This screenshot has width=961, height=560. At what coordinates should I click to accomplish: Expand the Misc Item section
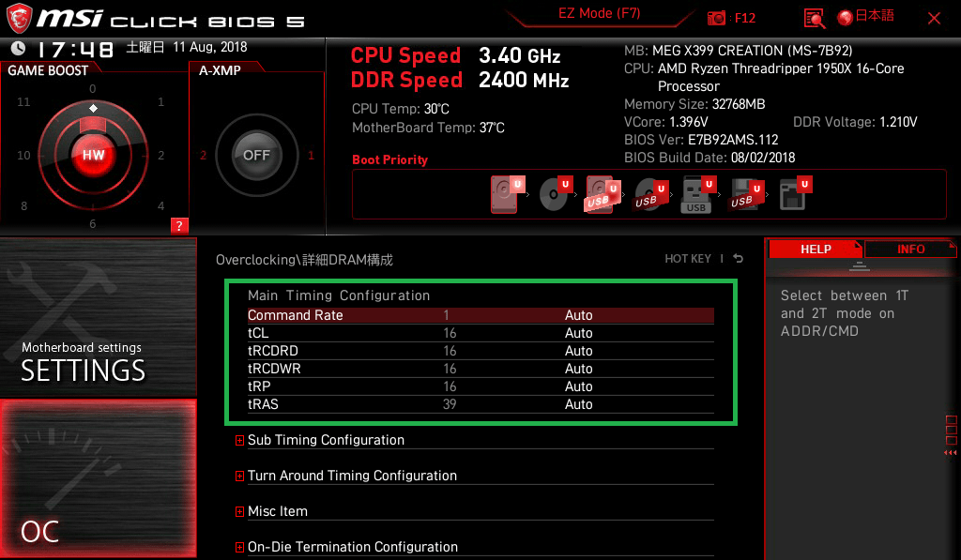pos(277,511)
